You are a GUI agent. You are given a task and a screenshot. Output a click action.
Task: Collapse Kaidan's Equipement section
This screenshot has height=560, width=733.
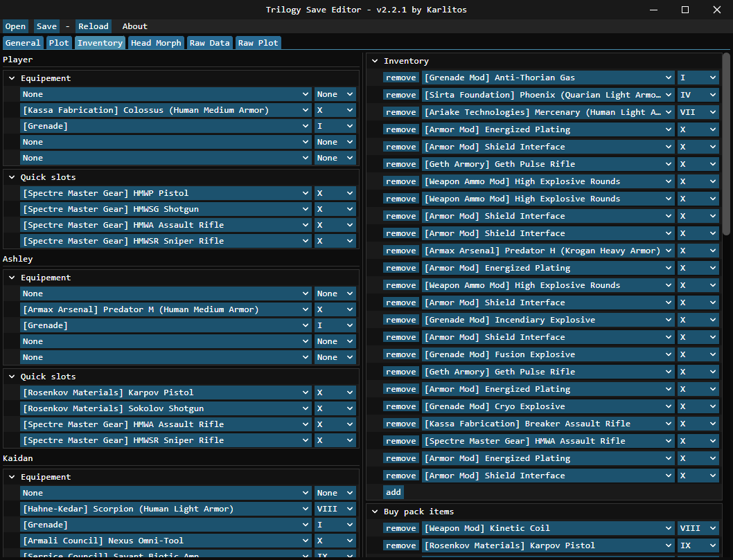pos(12,478)
